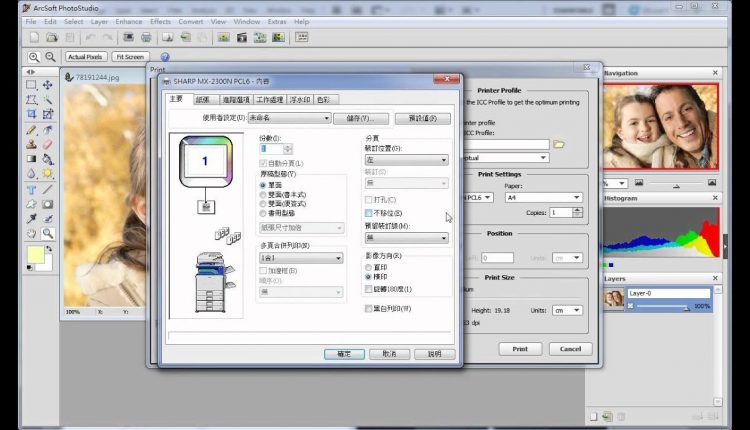Click the yellow foreground color swatch
Viewport: 750px width, 430px height.
coord(35,255)
